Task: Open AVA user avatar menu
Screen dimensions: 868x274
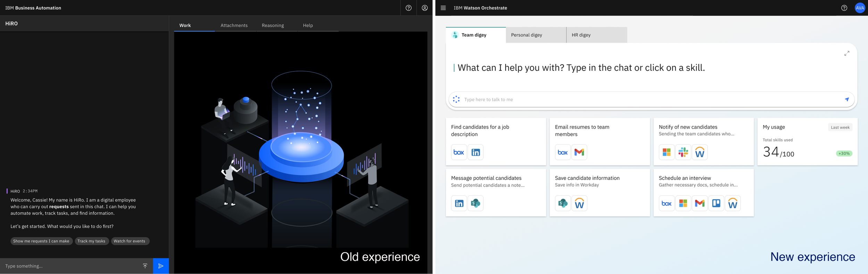Action: [x=860, y=8]
